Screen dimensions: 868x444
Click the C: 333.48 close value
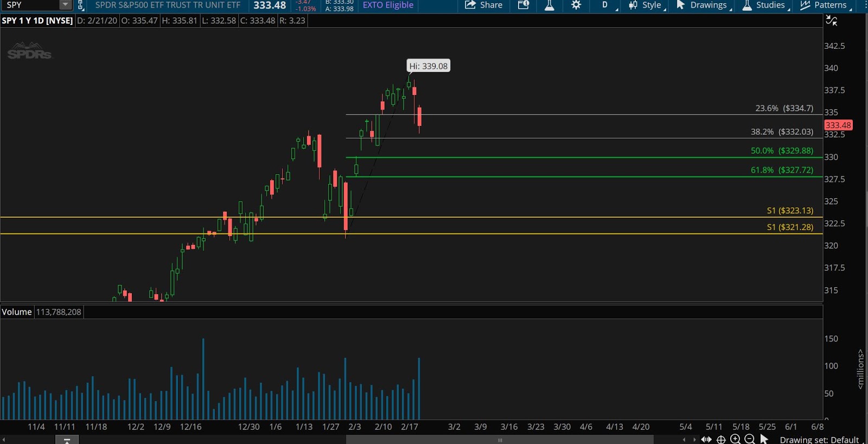pos(258,21)
